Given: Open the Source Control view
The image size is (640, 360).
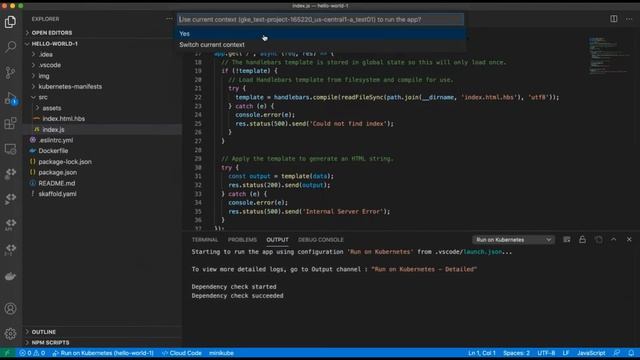Looking at the screenshot, I should 11,72.
